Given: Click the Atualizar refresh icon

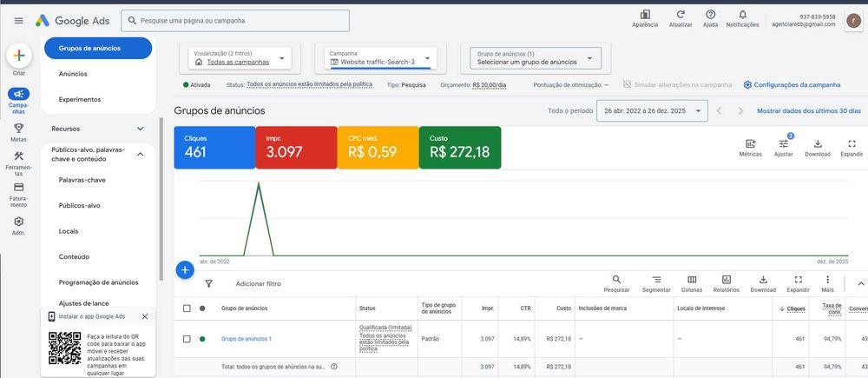Looking at the screenshot, I should click(681, 15).
